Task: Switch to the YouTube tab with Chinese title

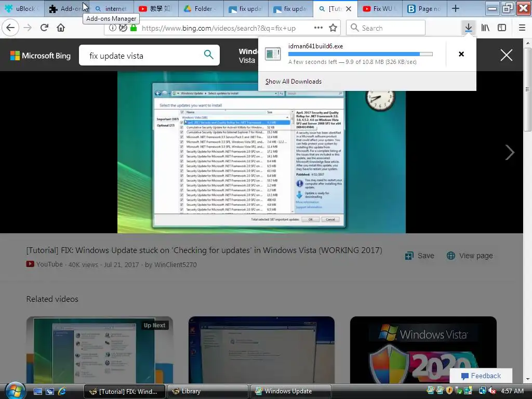Action: [156, 9]
